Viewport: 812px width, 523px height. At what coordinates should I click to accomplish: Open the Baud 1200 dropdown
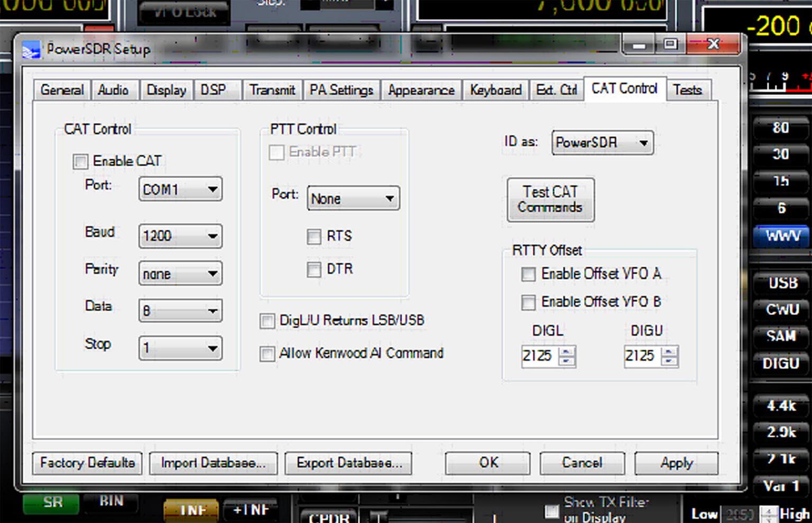[180, 236]
